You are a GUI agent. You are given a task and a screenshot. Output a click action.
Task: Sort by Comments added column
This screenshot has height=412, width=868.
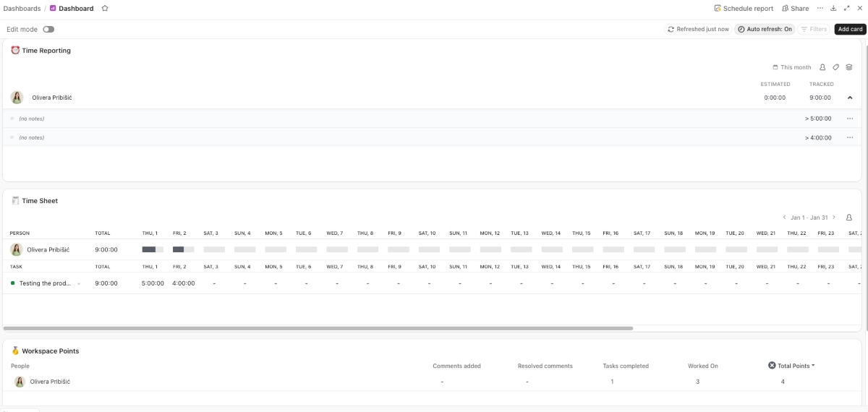456,366
